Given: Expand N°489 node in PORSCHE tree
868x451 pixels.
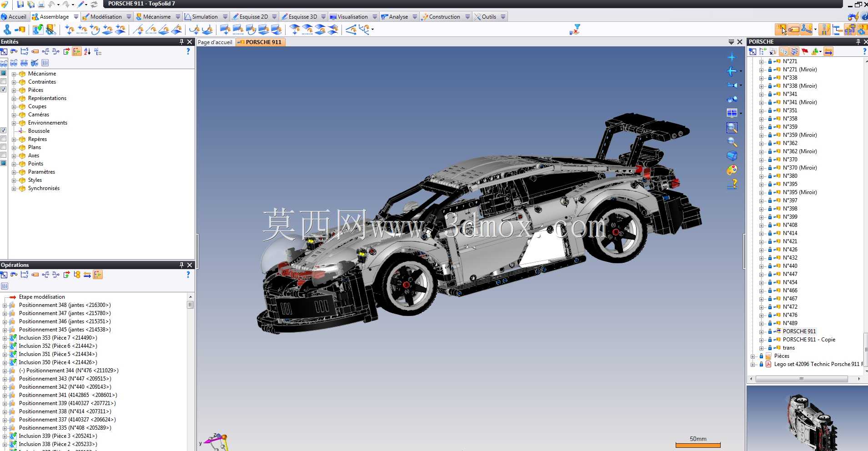Looking at the screenshot, I should point(762,323).
